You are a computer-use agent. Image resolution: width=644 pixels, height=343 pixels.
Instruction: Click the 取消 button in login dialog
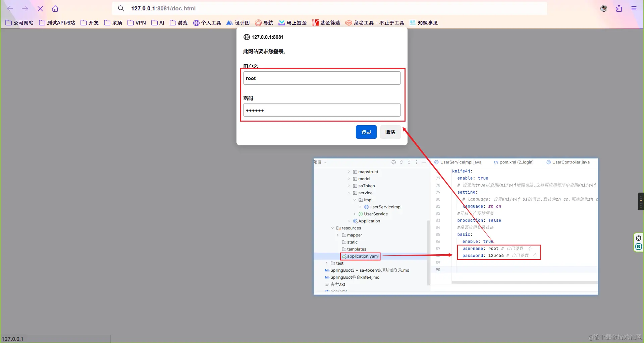pos(390,132)
